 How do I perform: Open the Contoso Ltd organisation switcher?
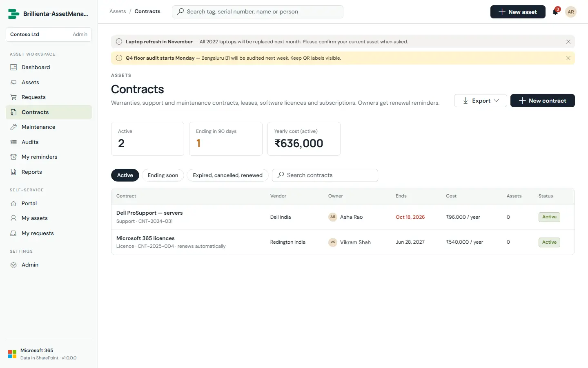tap(49, 34)
